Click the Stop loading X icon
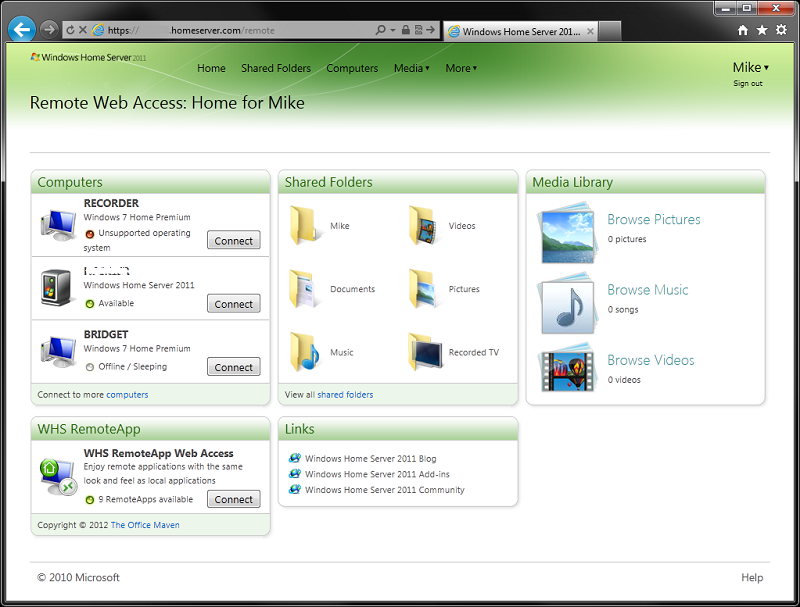Viewport: 800px width, 607px height. pyautogui.click(x=83, y=30)
